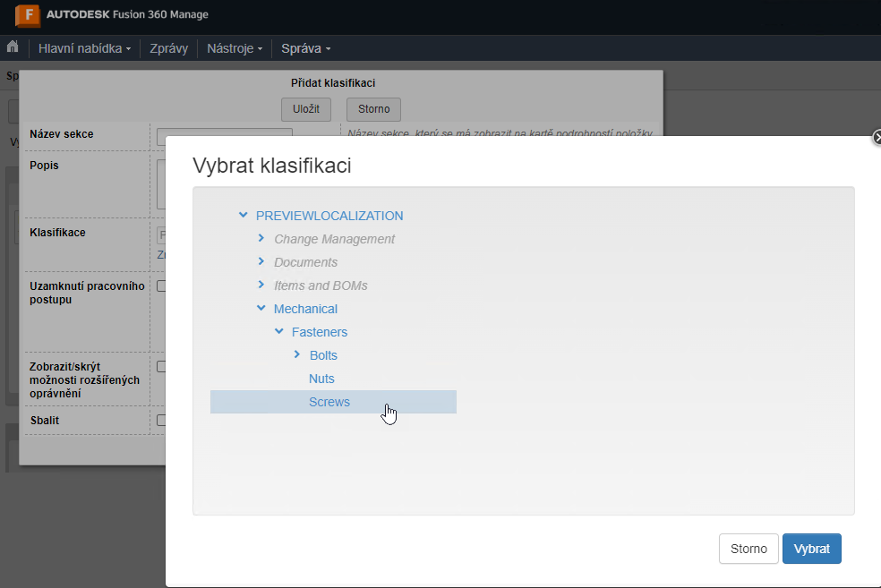Close the Vybrat klasifikaci dialog

coord(877,138)
